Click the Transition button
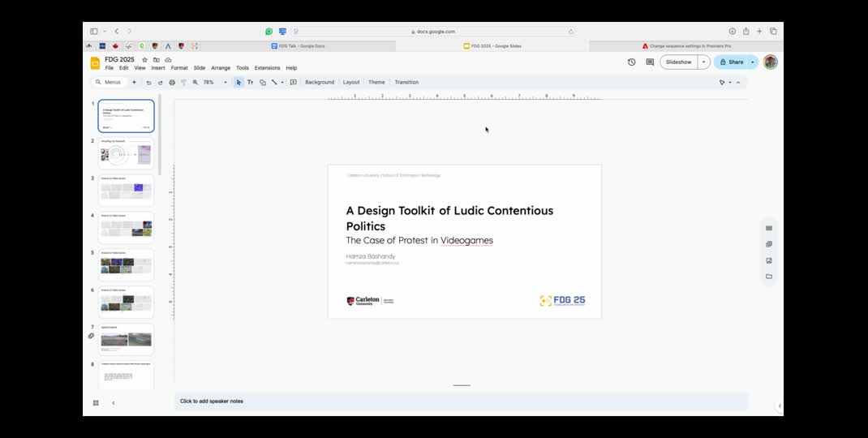This screenshot has width=868, height=438. [406, 82]
